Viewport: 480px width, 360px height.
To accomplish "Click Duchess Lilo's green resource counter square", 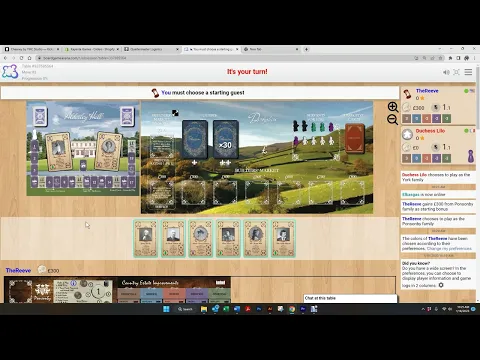I will 446,158.
